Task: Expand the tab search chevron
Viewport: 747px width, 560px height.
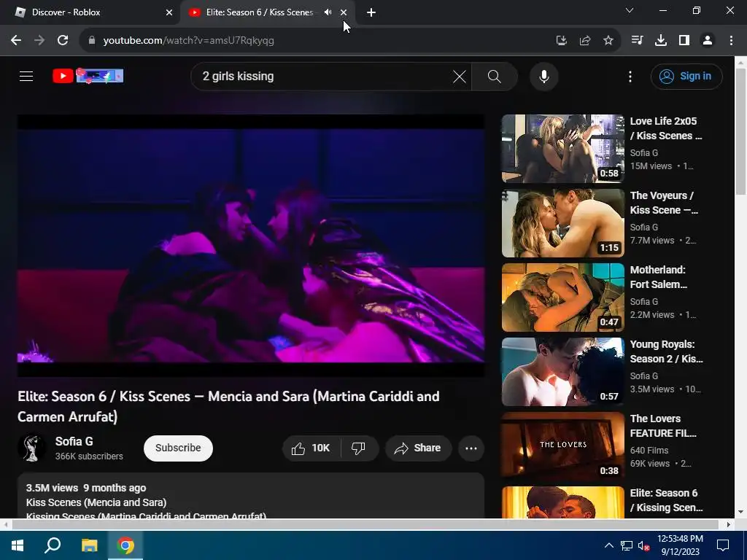Action: point(630,10)
